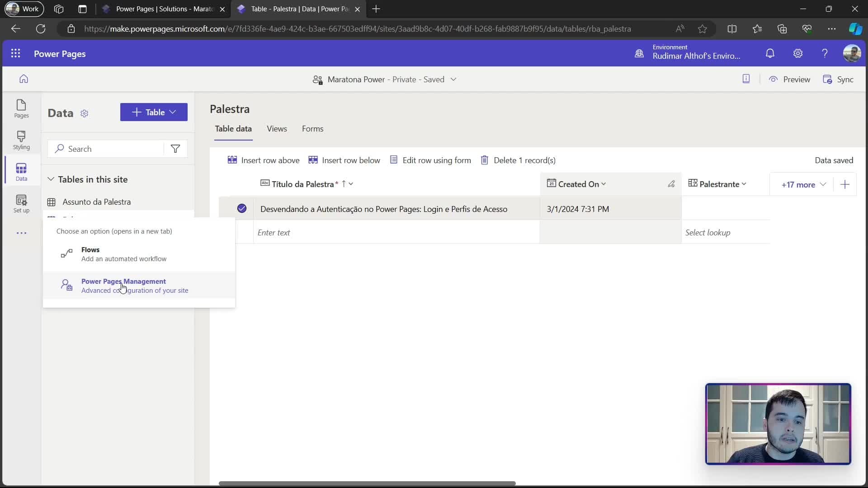Click the Preview button

pyautogui.click(x=789, y=80)
